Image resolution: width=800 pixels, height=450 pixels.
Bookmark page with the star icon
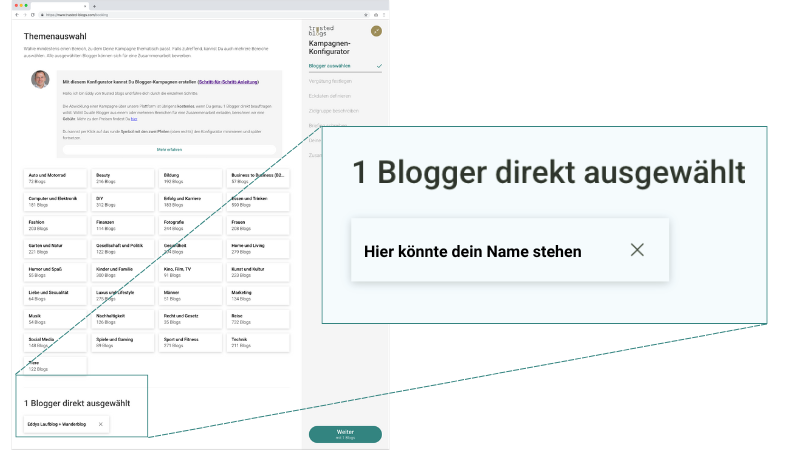pos(375,15)
